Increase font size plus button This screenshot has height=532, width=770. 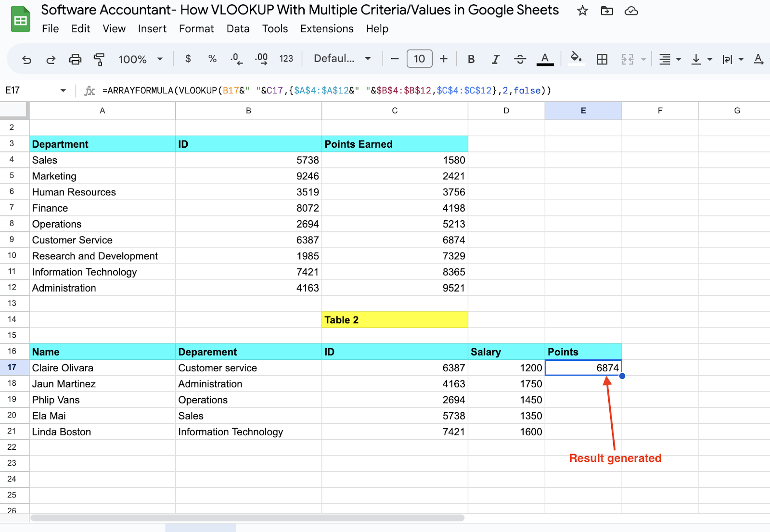(444, 59)
